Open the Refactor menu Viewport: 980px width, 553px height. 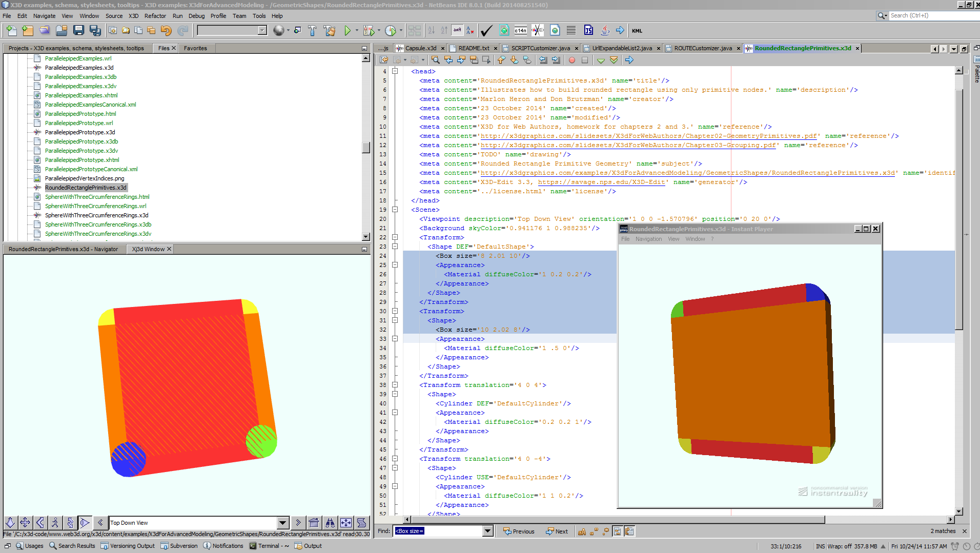pos(155,16)
